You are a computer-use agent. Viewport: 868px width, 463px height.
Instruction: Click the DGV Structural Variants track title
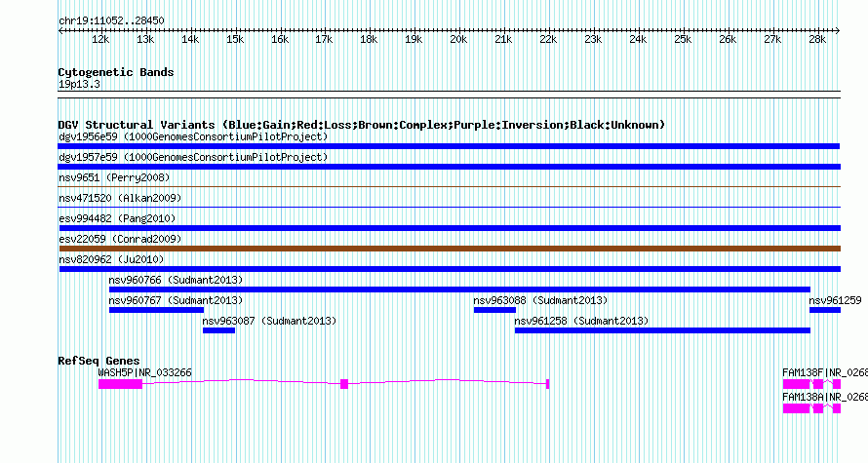(x=362, y=125)
